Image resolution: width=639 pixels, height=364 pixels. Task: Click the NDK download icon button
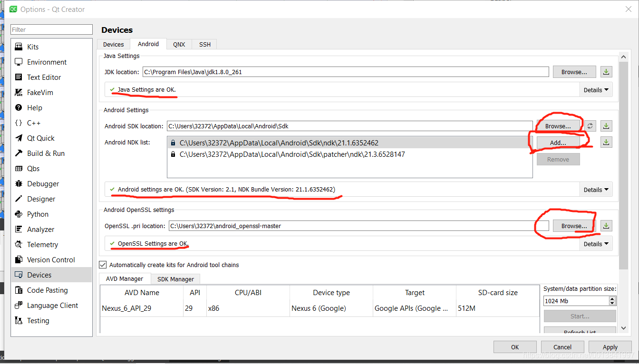point(606,142)
